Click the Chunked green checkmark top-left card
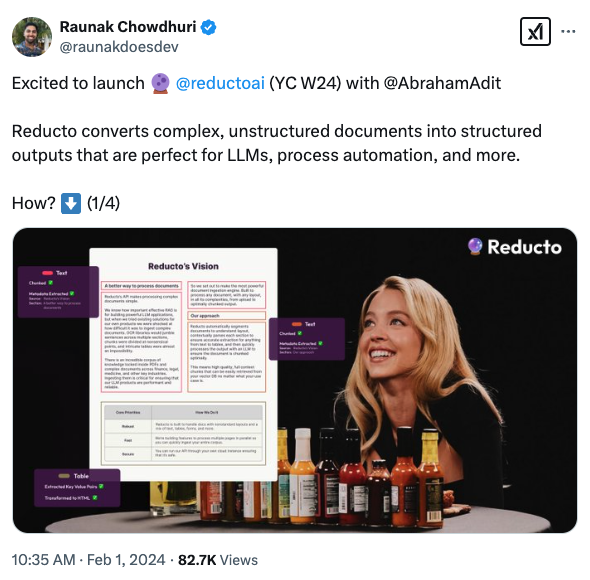This screenshot has height=580, width=590. (x=50, y=283)
